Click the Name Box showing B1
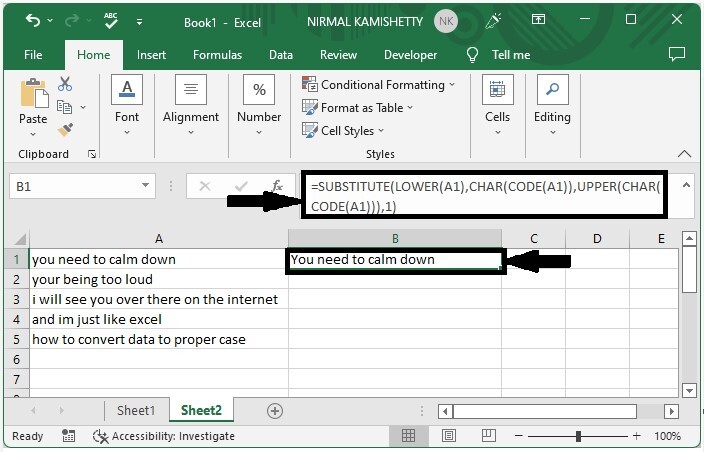Screen dimensions: 704x452 [74, 186]
